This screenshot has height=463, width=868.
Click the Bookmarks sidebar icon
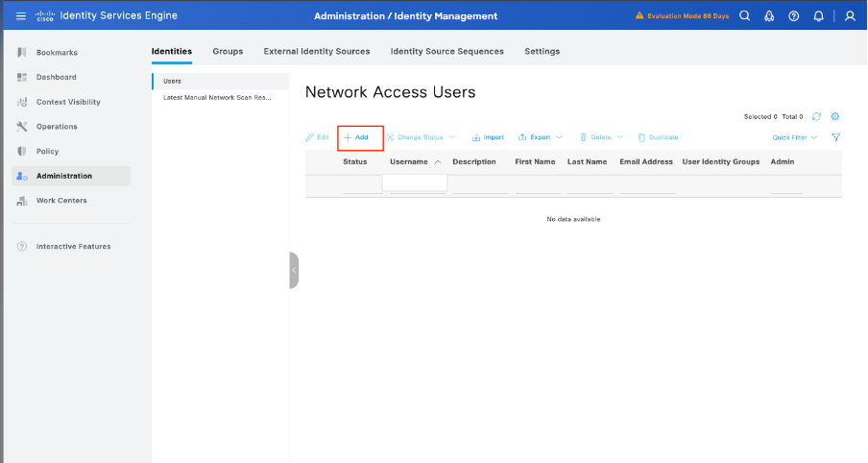[x=21, y=52]
